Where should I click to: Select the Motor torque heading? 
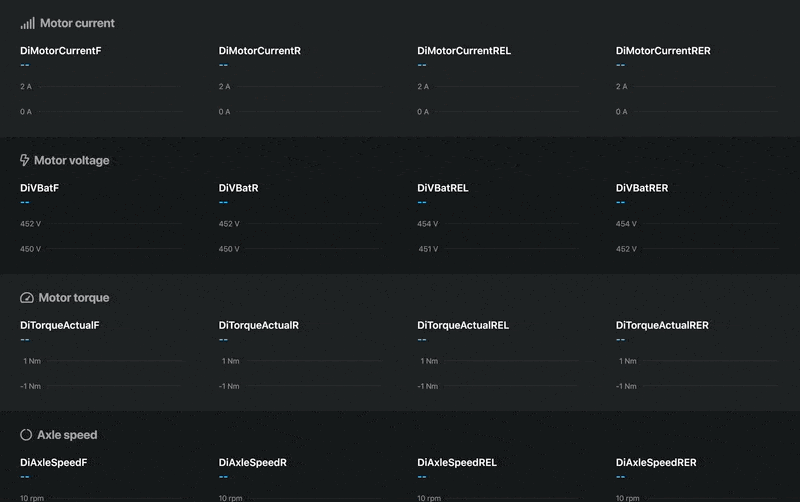click(73, 298)
